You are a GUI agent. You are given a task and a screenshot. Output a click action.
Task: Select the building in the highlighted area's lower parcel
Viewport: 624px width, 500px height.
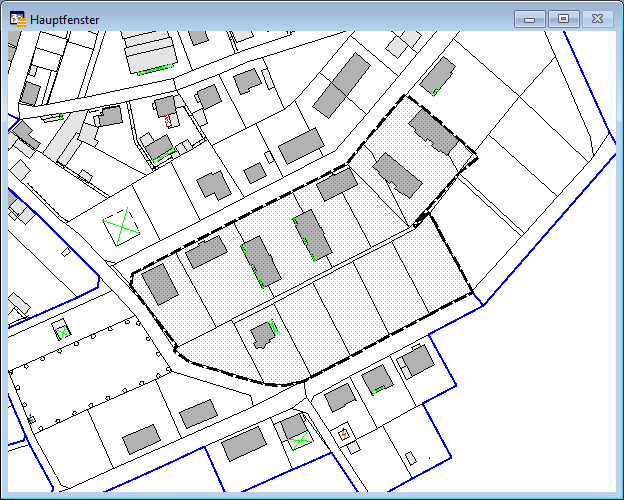[263, 335]
